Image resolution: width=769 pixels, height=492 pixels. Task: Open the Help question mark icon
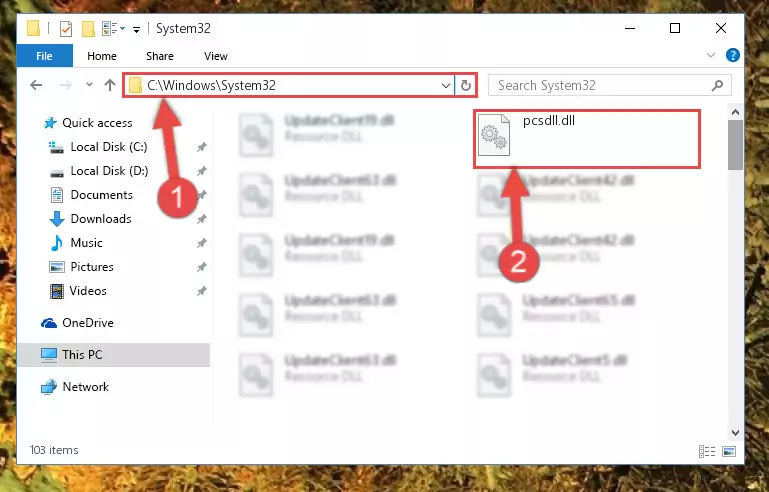732,55
